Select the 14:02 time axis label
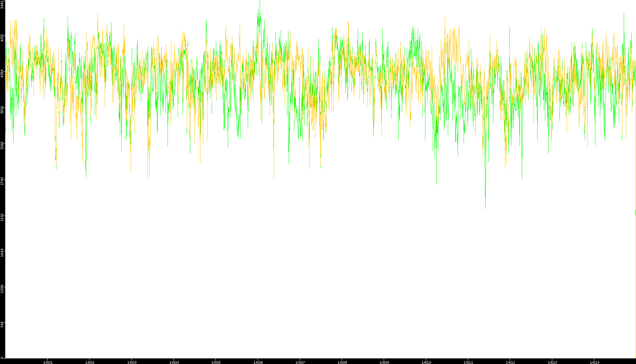Screen dimensions: 636x364 90,362
